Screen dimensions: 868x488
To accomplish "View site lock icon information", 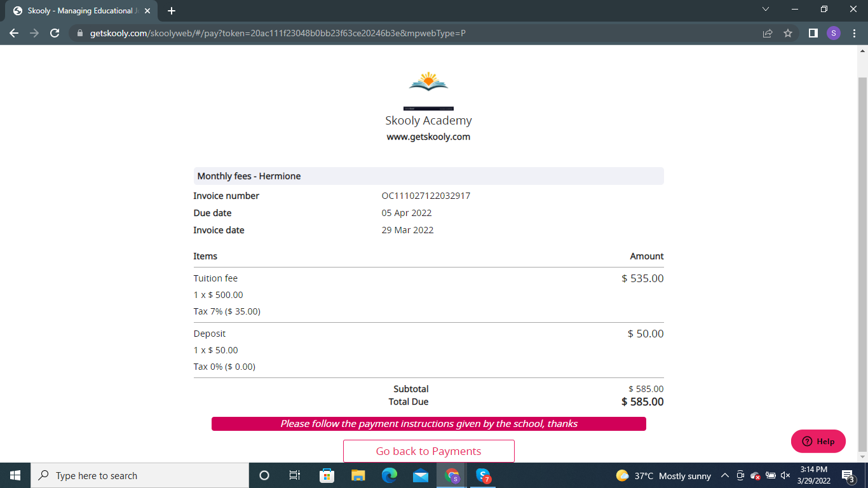I will (79, 33).
